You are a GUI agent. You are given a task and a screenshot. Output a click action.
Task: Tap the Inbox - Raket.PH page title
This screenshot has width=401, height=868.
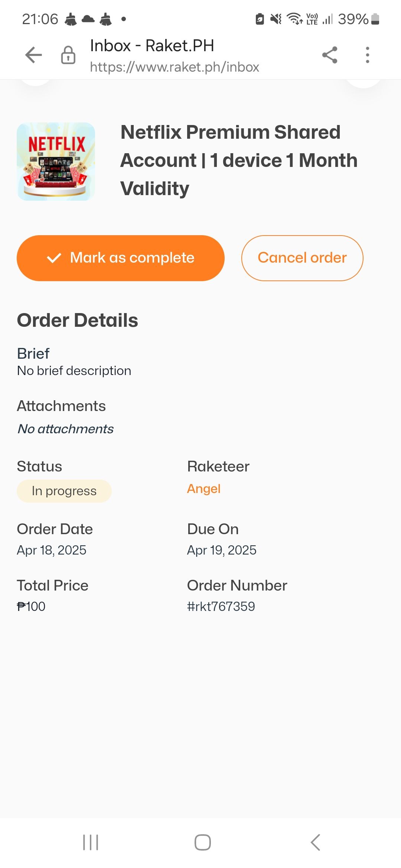(x=152, y=46)
